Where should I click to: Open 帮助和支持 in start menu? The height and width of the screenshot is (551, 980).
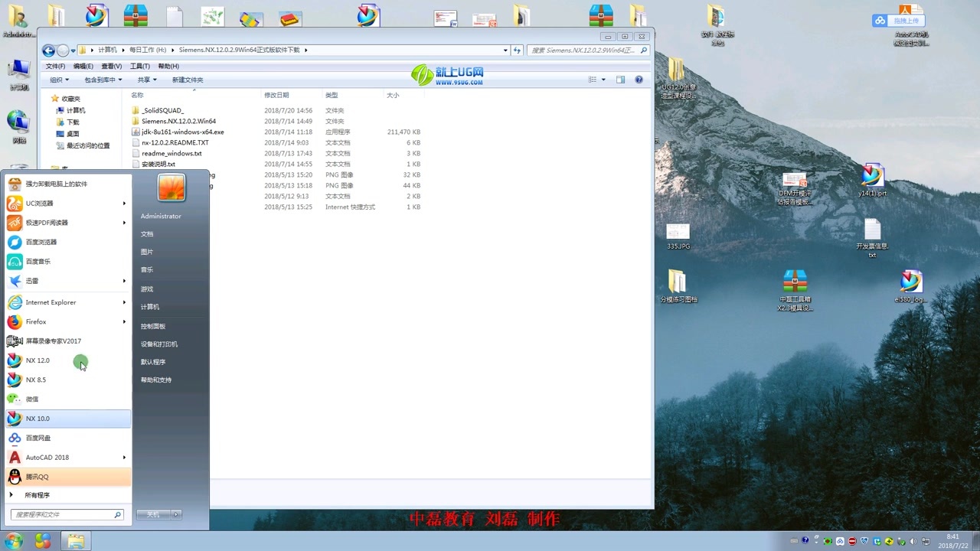tap(156, 380)
